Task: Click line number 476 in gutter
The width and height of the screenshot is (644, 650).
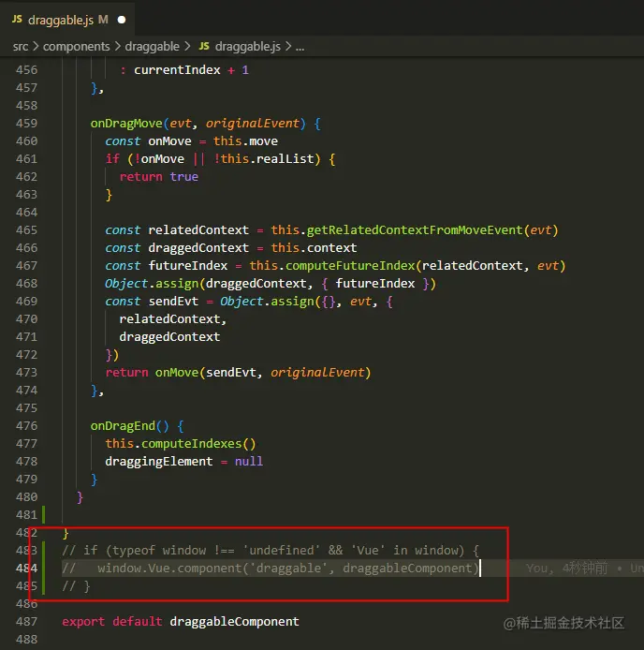Action: (x=26, y=426)
